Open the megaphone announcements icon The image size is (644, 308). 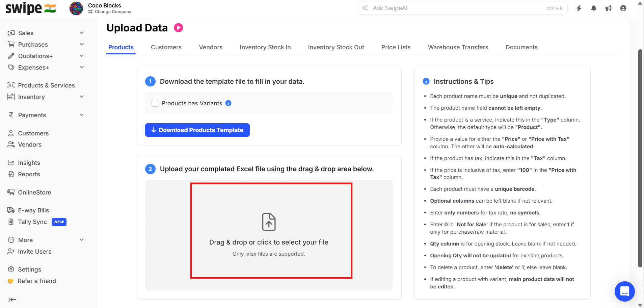[608, 8]
